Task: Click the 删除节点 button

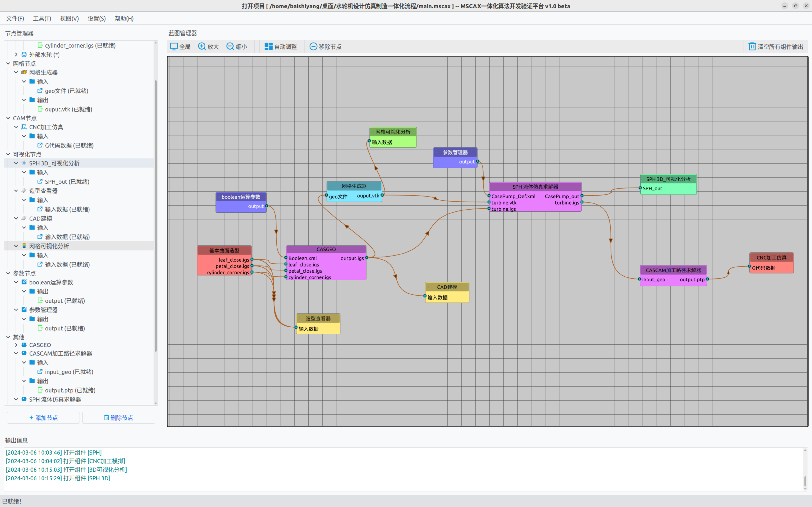Action: click(119, 418)
